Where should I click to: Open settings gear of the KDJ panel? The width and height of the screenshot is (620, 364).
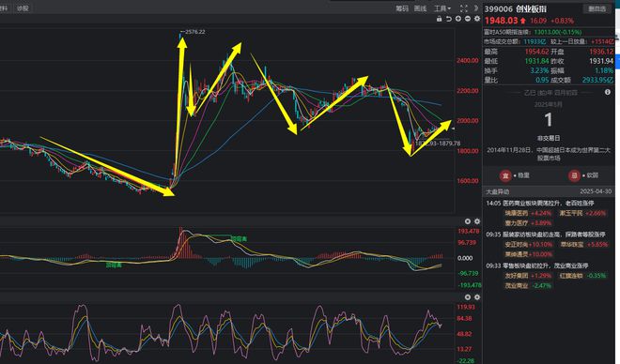click(x=477, y=296)
